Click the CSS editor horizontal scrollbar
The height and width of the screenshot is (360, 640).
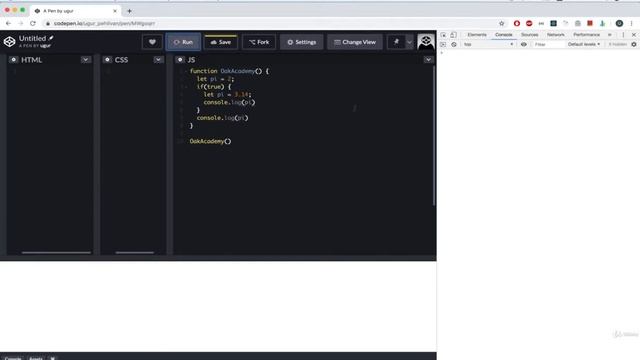point(135,253)
